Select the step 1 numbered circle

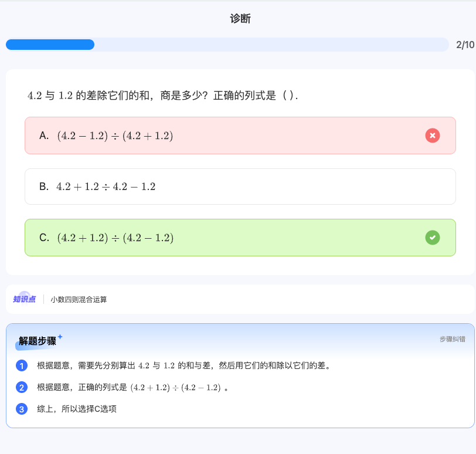coord(22,366)
